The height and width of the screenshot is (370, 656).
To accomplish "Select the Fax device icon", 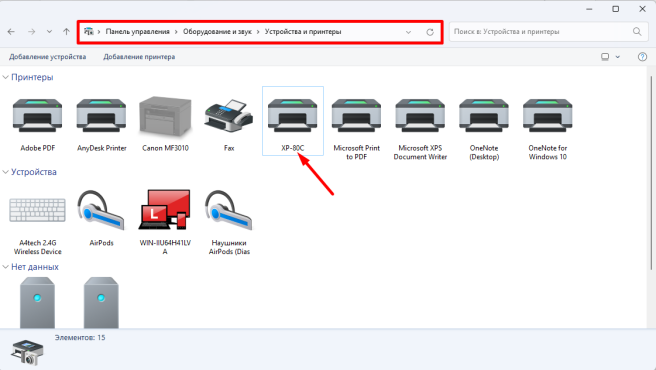I will click(x=229, y=116).
